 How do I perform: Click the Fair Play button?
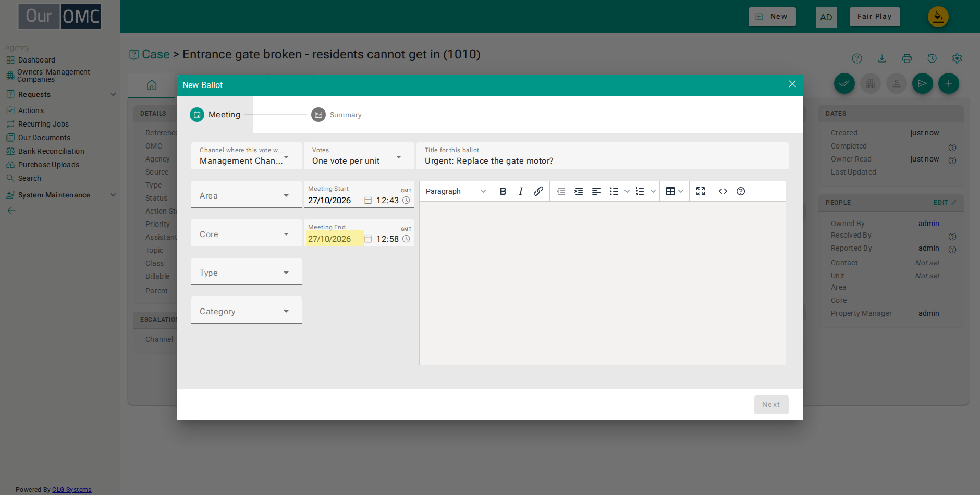click(875, 17)
